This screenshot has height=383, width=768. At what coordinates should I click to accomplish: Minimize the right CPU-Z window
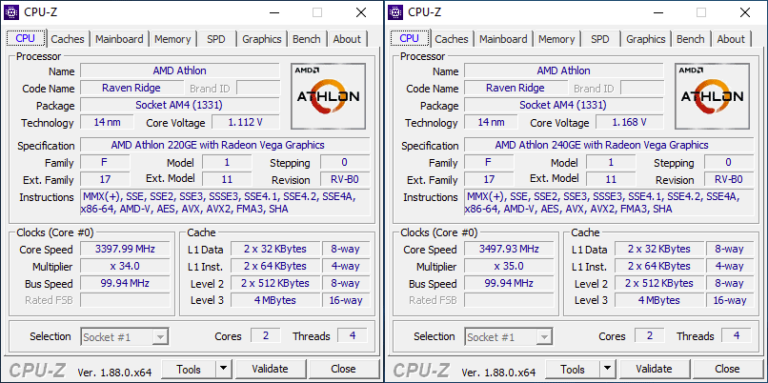pos(658,12)
